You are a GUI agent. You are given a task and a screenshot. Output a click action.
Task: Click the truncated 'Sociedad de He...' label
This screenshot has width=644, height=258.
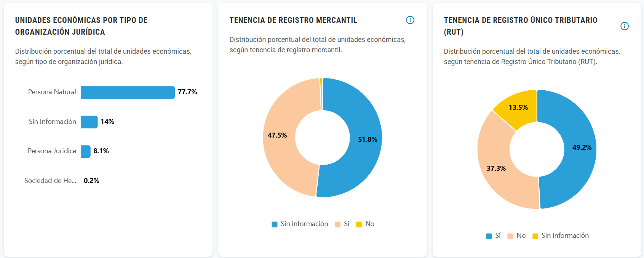tap(50, 181)
